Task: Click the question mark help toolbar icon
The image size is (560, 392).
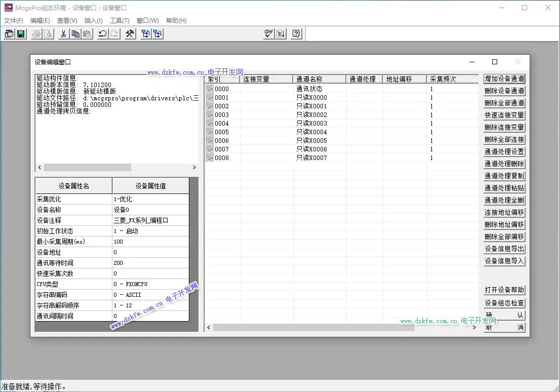Action: [296, 34]
